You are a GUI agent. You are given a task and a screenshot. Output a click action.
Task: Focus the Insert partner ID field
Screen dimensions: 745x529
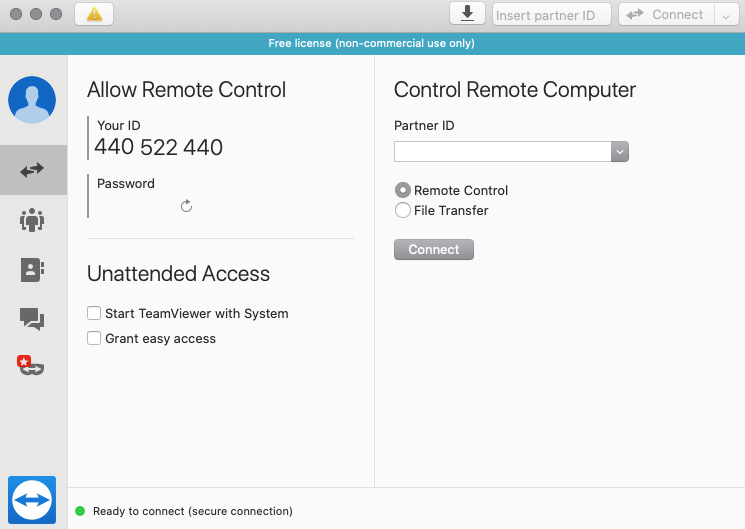[551, 14]
